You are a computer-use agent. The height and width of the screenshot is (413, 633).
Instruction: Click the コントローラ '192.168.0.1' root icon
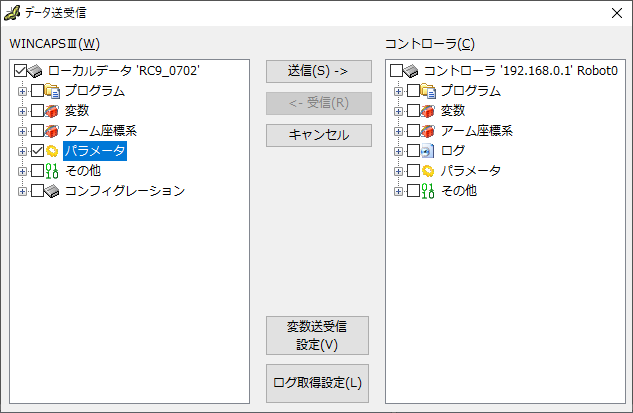412,71
